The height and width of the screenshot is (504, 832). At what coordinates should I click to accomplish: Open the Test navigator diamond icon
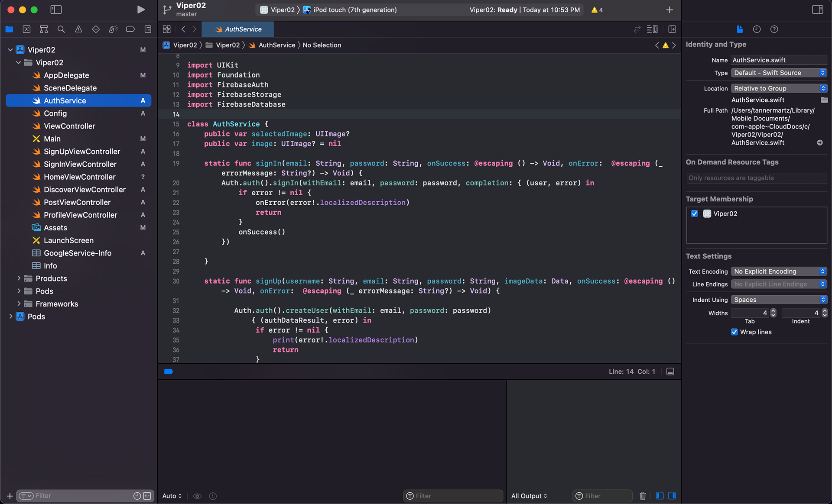point(96,29)
